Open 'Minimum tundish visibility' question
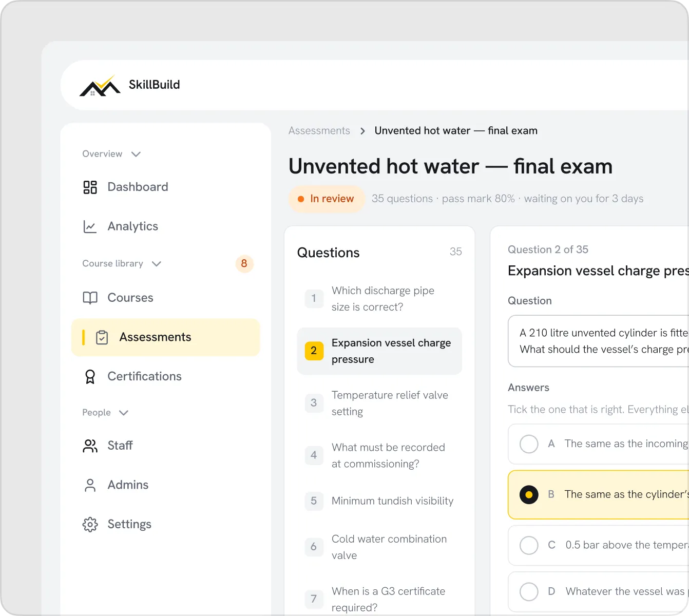The height and width of the screenshot is (616, 689). point(379,501)
